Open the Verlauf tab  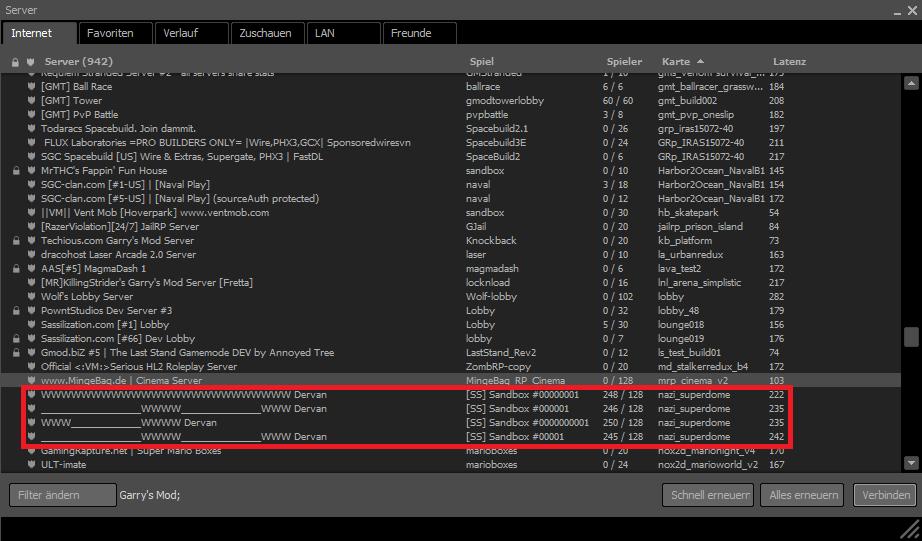coord(191,33)
